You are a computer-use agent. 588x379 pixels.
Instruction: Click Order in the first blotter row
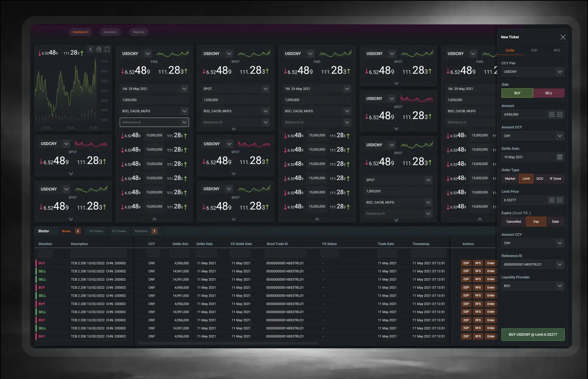[x=491, y=263]
